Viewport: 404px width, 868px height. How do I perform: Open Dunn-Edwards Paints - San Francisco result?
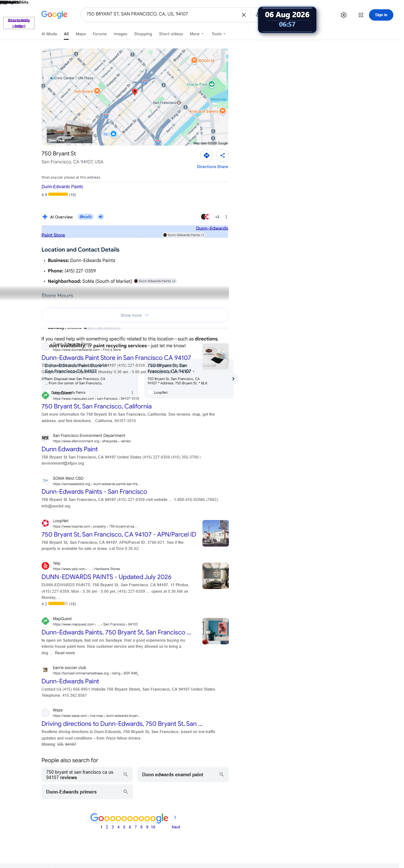click(x=94, y=492)
